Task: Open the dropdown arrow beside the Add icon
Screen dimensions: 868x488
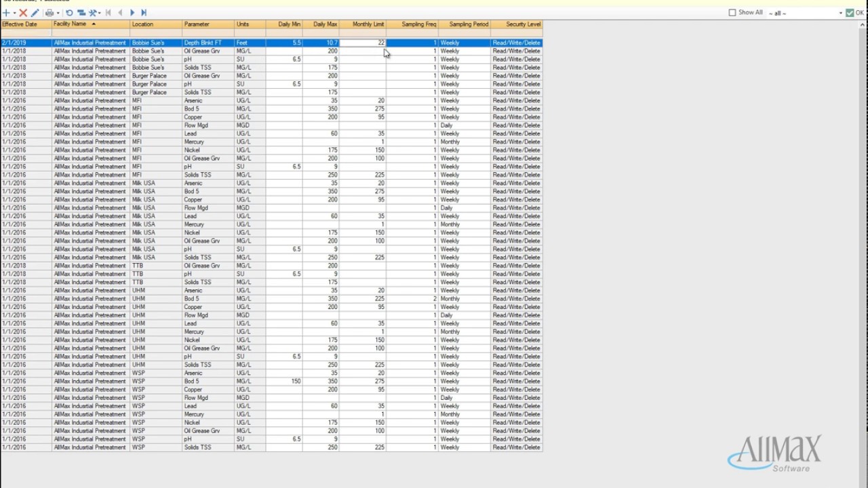Action: click(14, 13)
